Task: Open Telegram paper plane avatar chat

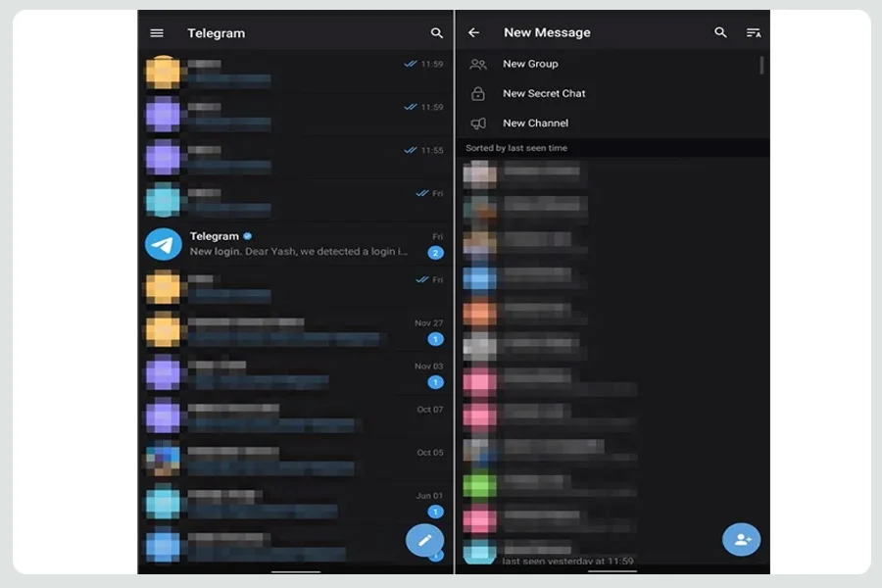Action: click(x=163, y=244)
